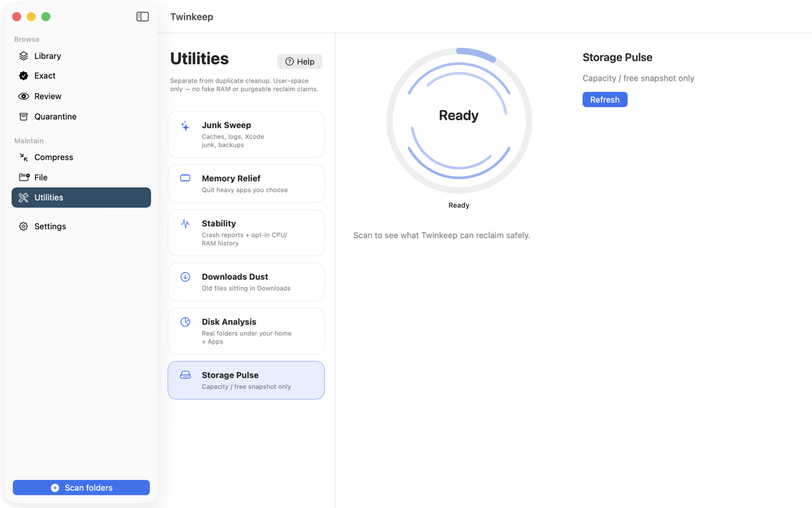Image resolution: width=812 pixels, height=508 pixels.
Task: Click the Scan folders button
Action: [x=81, y=488]
